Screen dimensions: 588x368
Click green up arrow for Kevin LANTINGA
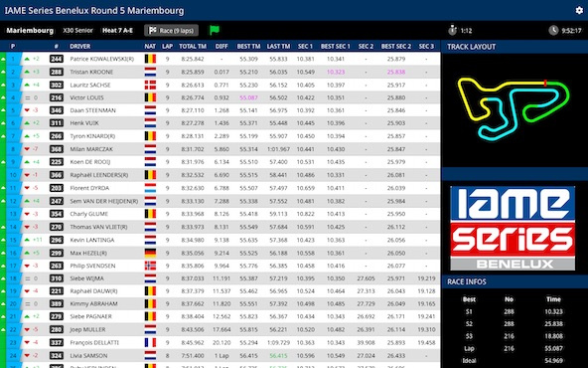pos(27,240)
